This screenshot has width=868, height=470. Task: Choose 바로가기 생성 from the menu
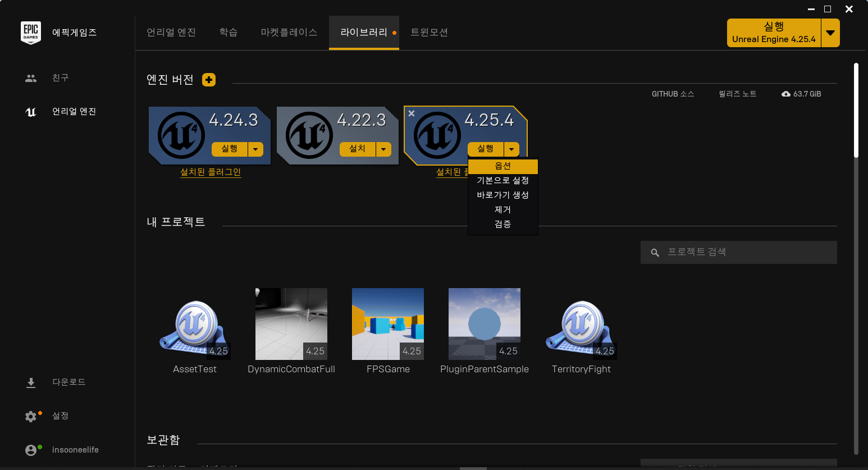[x=503, y=195]
